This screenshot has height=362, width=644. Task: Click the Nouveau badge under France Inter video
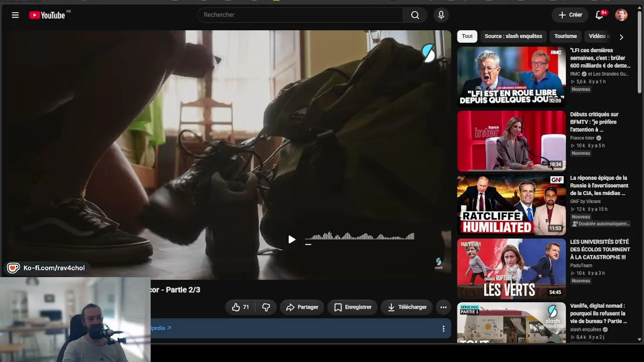(581, 153)
